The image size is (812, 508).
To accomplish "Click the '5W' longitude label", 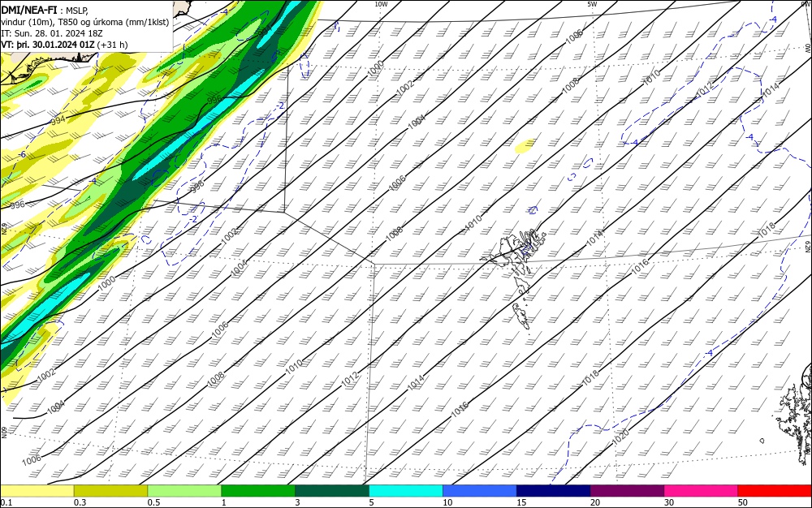I will click(592, 4).
